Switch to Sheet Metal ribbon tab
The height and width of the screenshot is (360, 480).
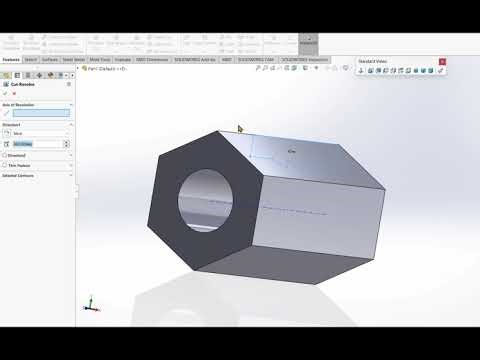coord(74,60)
